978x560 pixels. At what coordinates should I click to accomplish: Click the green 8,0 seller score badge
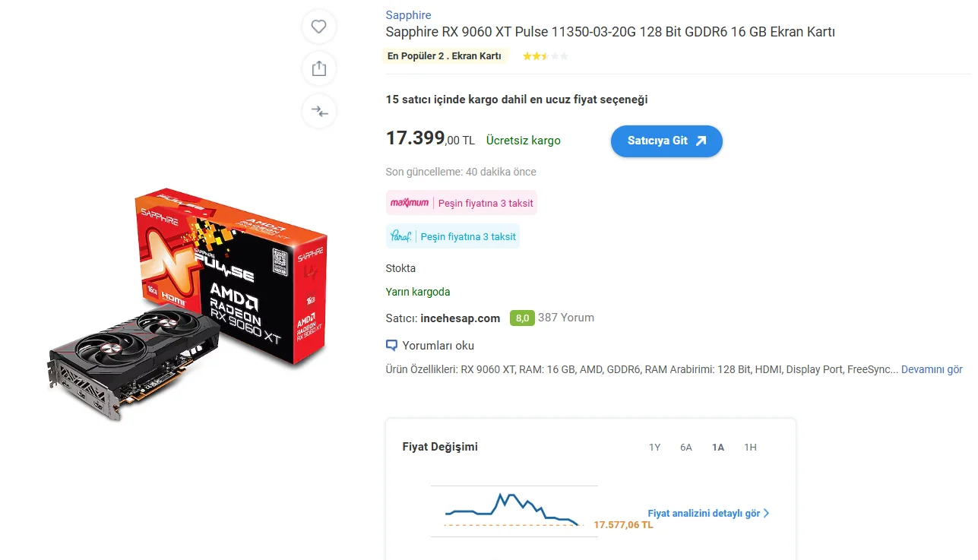click(522, 318)
